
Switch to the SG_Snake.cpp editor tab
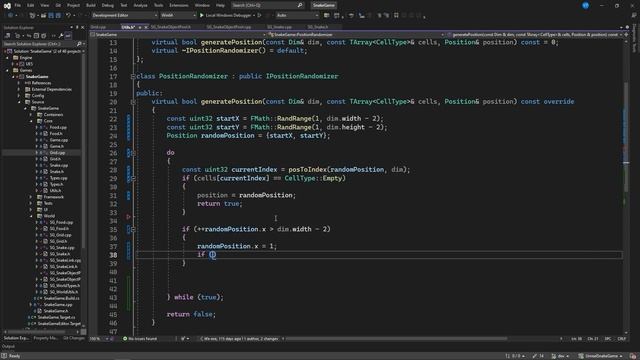pyautogui.click(x=280, y=27)
